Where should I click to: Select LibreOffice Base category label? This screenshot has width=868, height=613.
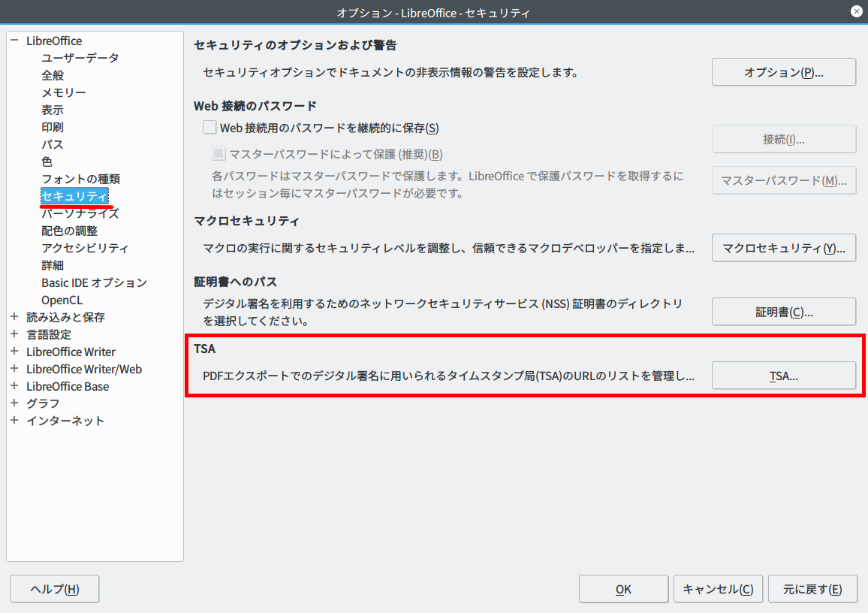pyautogui.click(x=68, y=386)
